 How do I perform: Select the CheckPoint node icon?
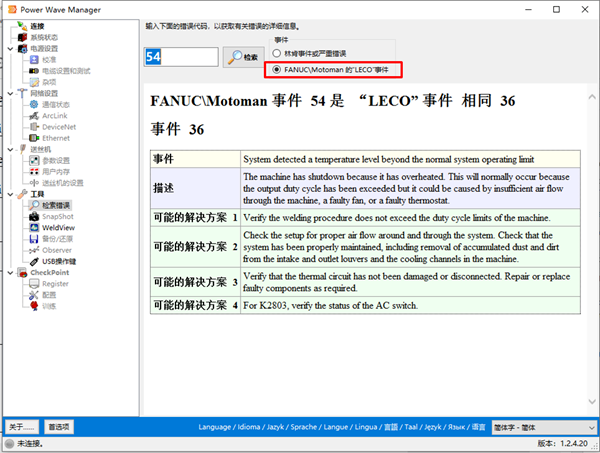point(23,272)
